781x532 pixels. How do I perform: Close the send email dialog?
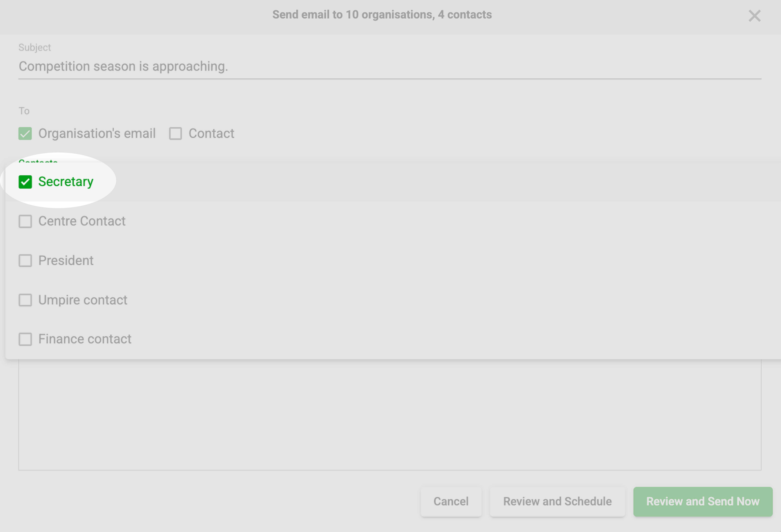click(754, 16)
